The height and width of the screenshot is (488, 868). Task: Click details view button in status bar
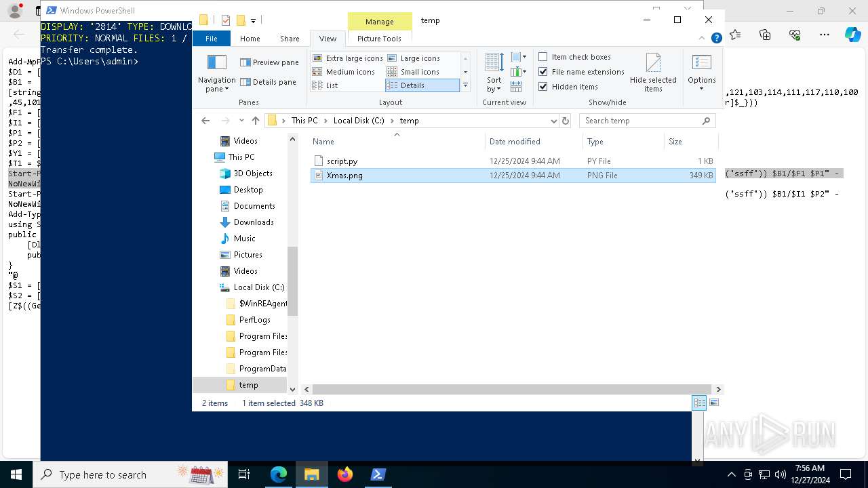click(x=699, y=403)
